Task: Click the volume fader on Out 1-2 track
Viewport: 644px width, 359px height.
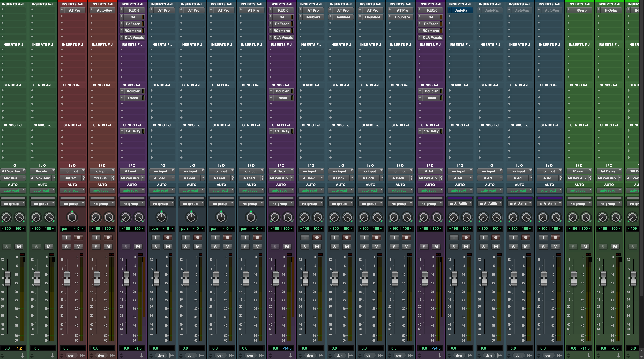Action: coord(67,278)
